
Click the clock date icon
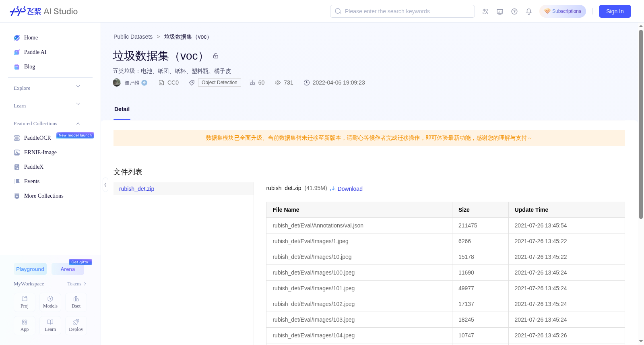307,83
